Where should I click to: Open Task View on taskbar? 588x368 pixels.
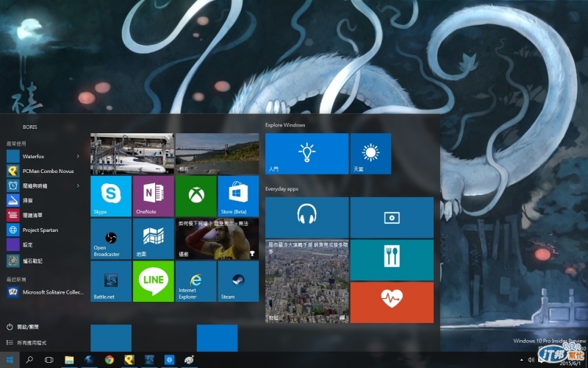49,360
